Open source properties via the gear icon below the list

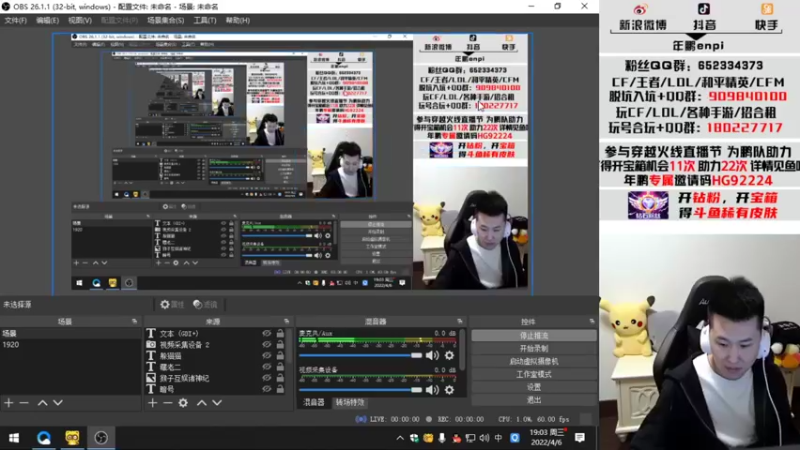pyautogui.click(x=183, y=403)
